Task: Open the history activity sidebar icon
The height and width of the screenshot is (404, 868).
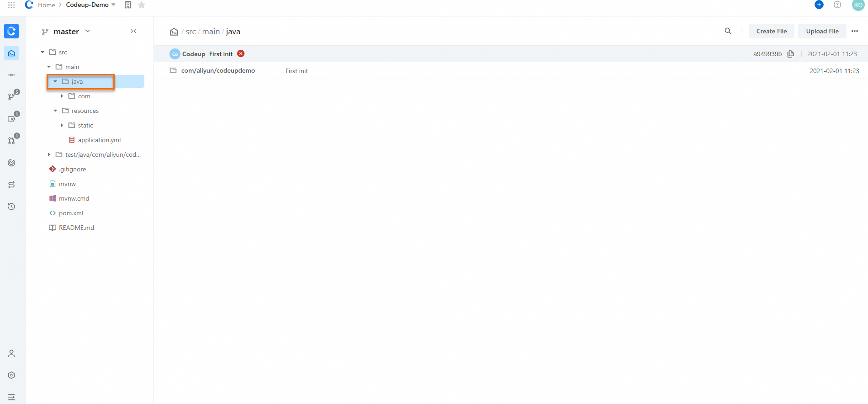Action: pos(11,207)
